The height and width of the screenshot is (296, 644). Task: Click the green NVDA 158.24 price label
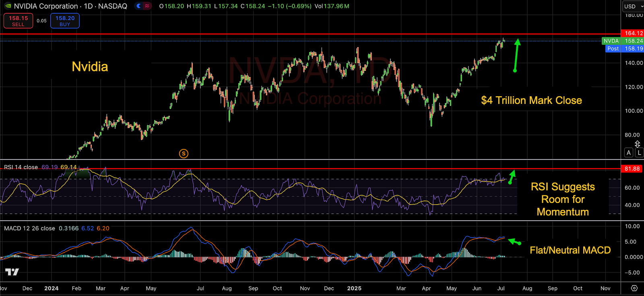pyautogui.click(x=623, y=41)
